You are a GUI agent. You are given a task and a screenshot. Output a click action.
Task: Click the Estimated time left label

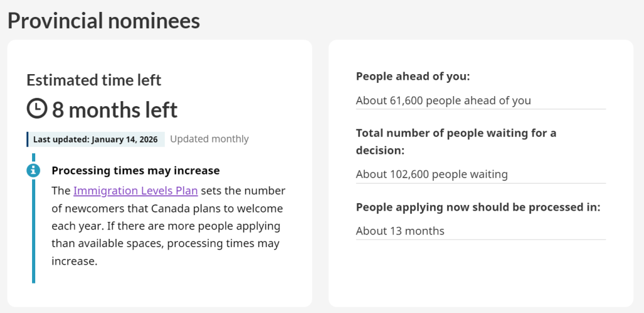coord(94,80)
